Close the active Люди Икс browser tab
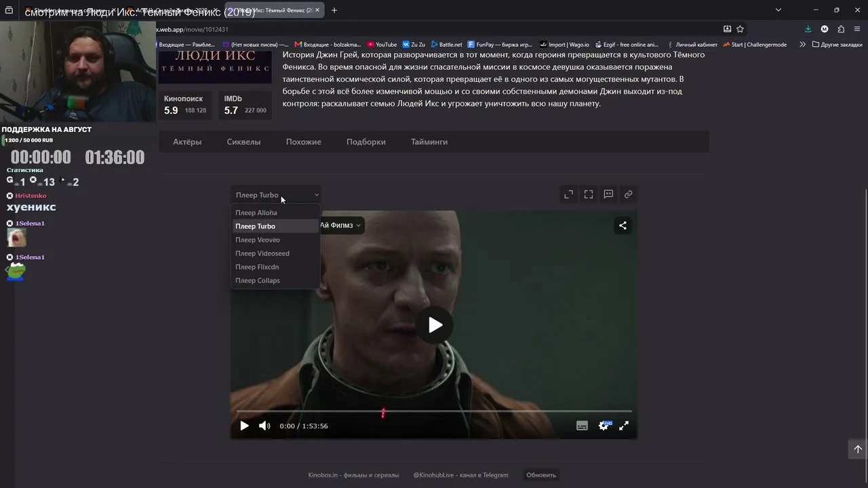 (317, 10)
